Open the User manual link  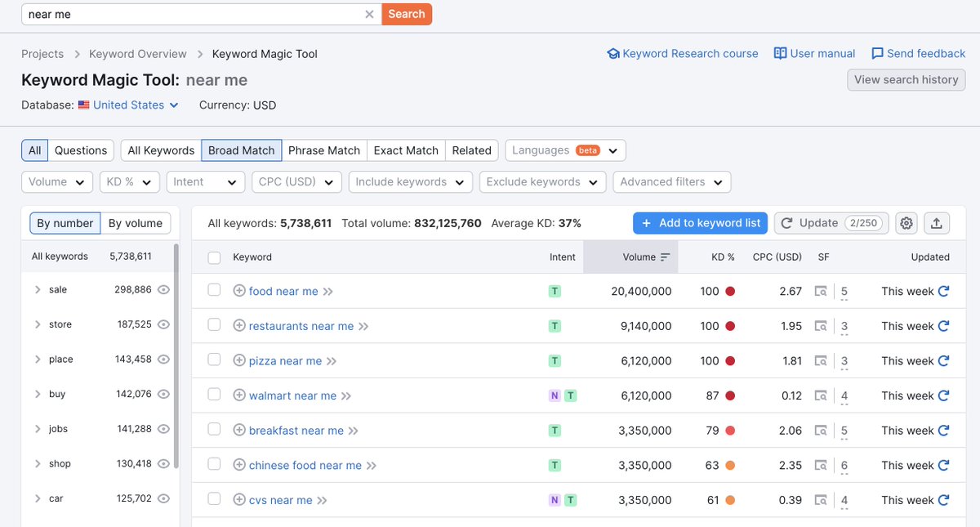[x=815, y=53]
